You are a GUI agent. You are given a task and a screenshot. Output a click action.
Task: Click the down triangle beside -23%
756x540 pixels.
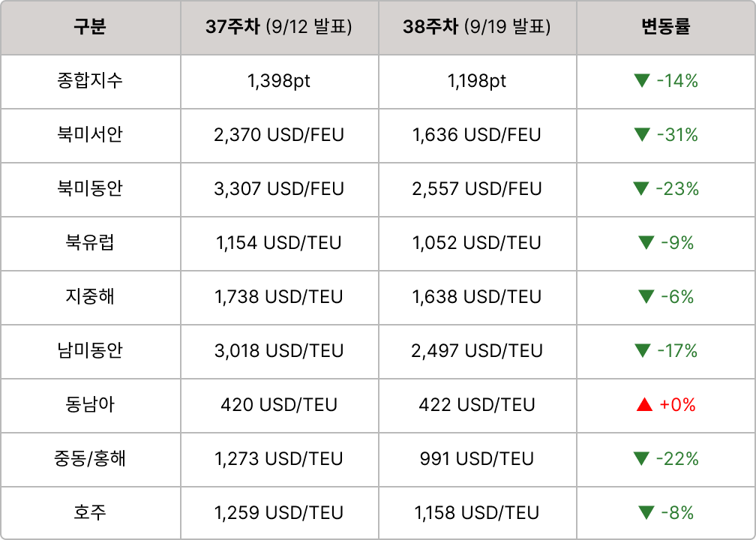(641, 189)
